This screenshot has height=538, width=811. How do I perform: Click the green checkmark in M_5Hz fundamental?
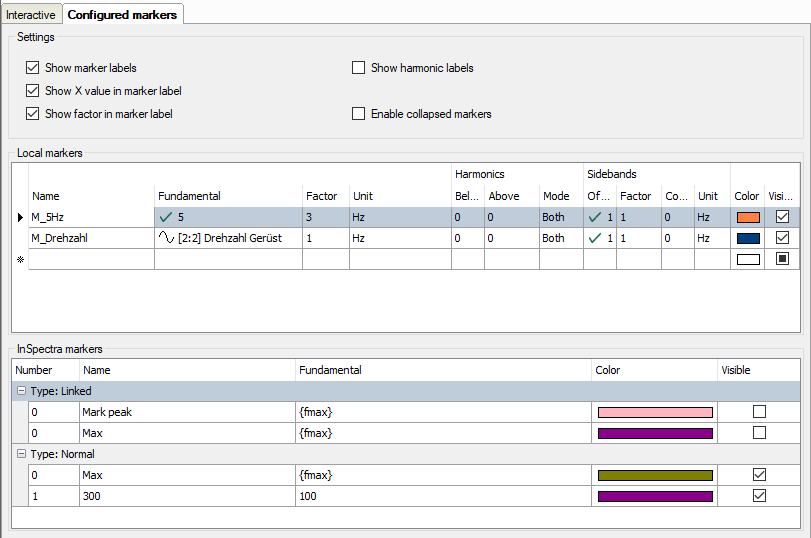(x=166, y=216)
